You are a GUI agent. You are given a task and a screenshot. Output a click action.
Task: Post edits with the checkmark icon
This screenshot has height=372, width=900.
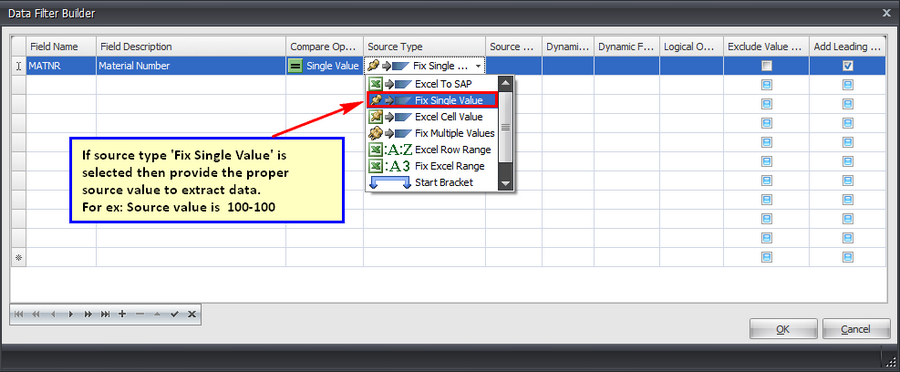174,314
